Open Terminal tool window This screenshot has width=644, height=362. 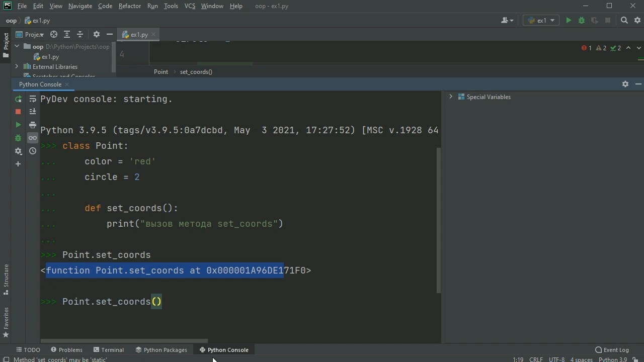108,350
